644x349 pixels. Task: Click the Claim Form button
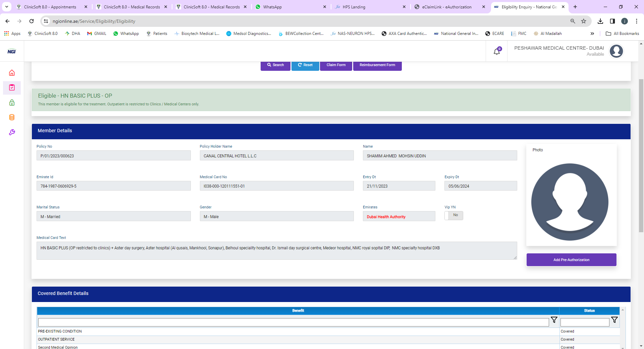pyautogui.click(x=336, y=65)
